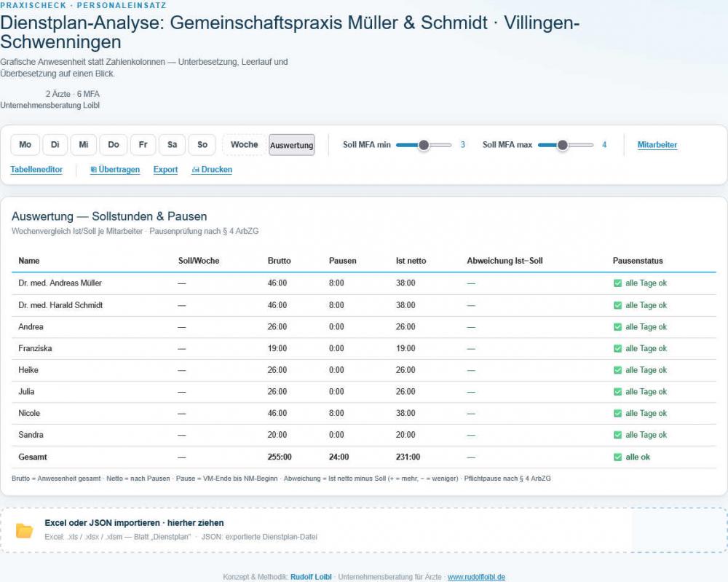Click the yellow folder import icon

(x=24, y=530)
